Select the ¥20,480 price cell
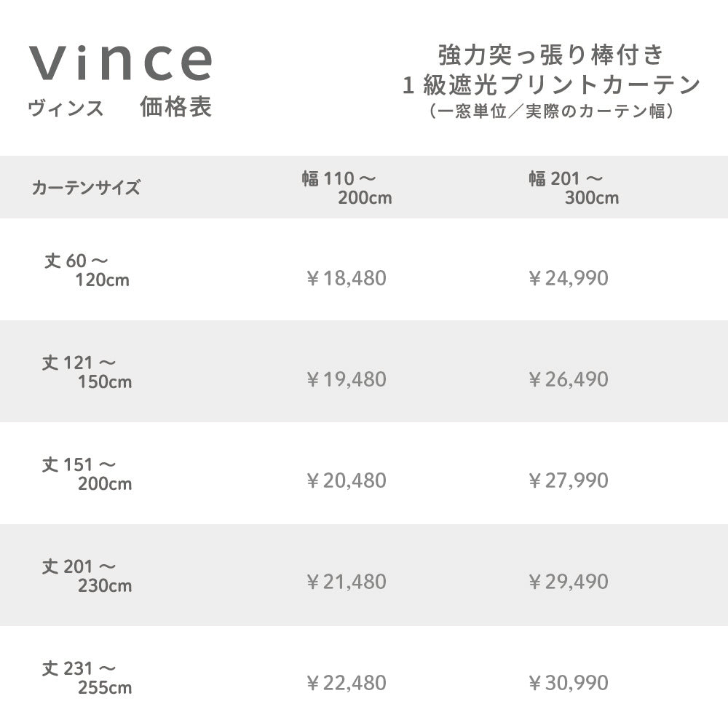 (347, 480)
